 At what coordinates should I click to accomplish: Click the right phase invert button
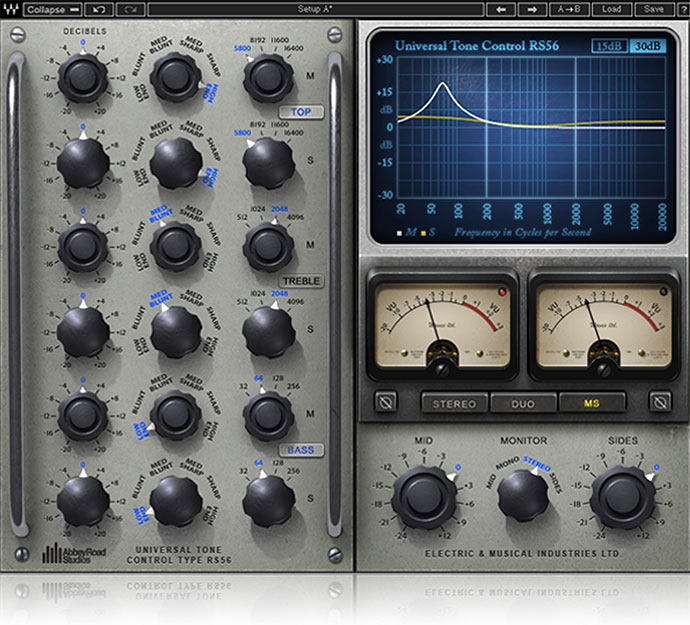coord(658,403)
